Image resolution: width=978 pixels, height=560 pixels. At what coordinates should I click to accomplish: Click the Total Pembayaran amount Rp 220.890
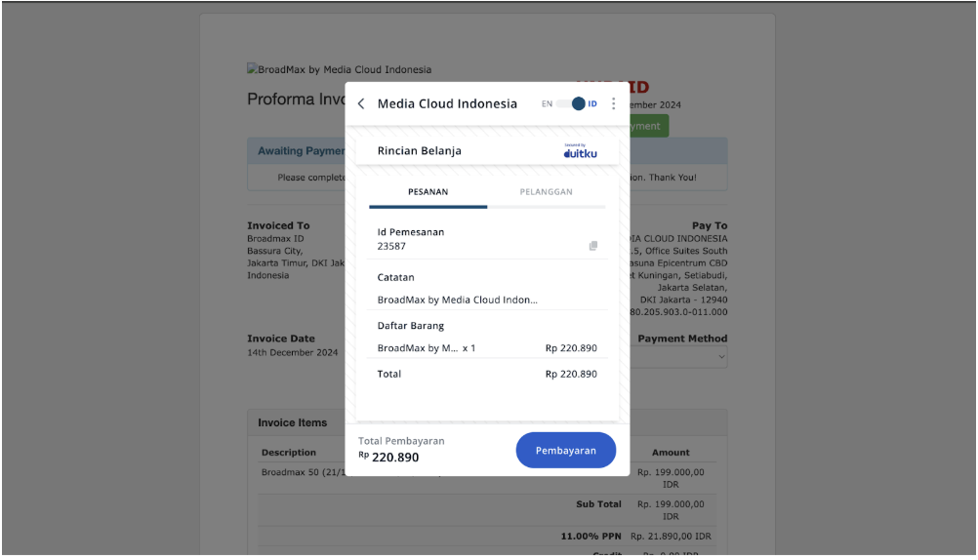point(394,458)
